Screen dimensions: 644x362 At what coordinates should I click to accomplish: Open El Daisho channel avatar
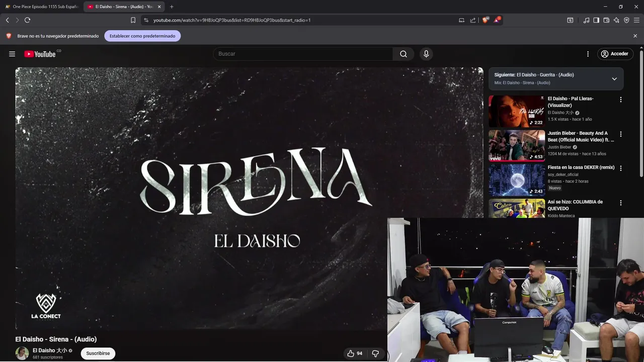22,353
